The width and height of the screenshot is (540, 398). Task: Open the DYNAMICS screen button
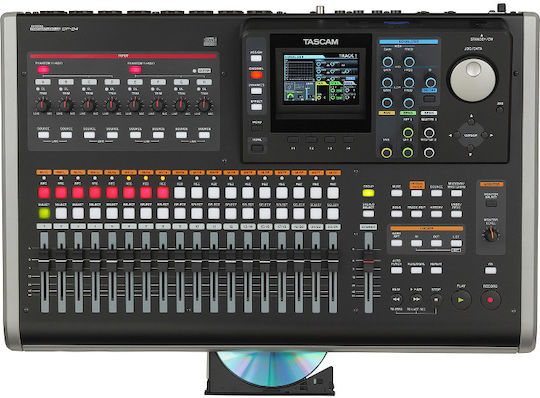click(x=256, y=91)
